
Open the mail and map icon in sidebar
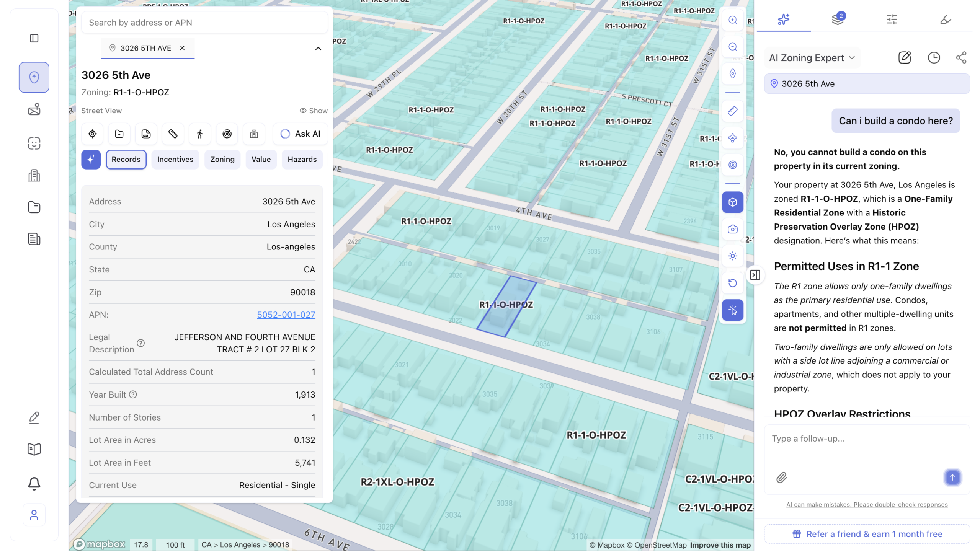point(34,109)
